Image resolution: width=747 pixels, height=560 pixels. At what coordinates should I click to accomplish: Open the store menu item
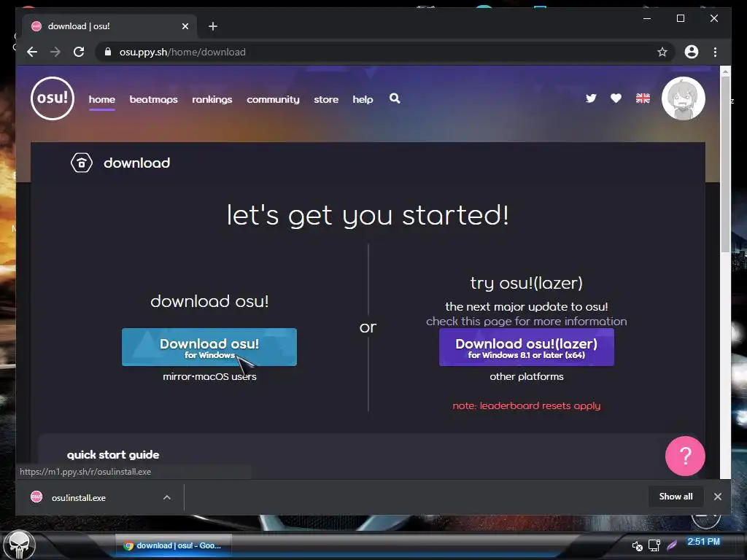(x=326, y=99)
